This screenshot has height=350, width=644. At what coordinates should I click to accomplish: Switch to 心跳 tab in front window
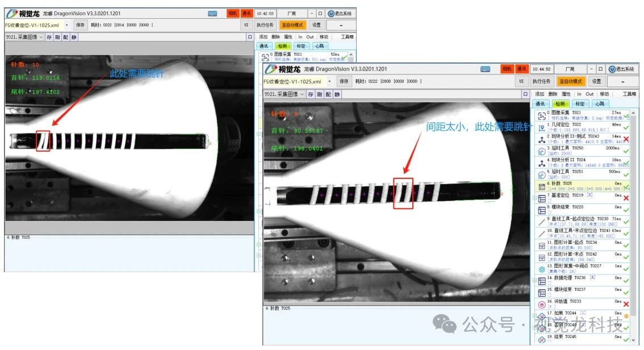(600, 104)
